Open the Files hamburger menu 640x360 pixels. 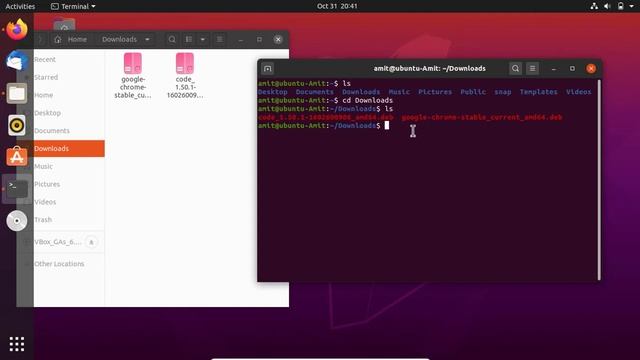click(220, 40)
